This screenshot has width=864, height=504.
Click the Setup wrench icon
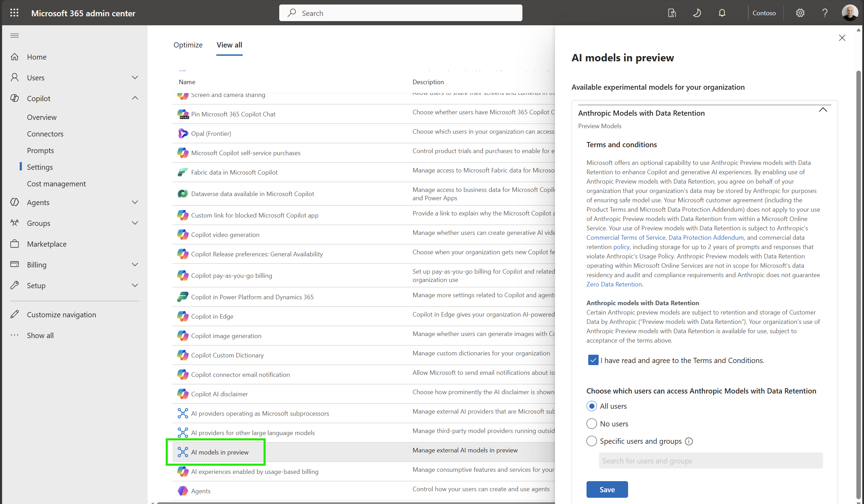tap(15, 285)
